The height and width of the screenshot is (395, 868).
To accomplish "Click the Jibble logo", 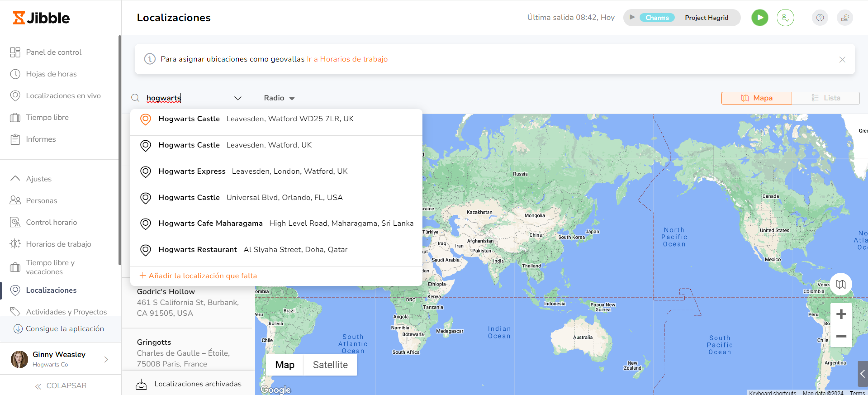I will (x=41, y=18).
